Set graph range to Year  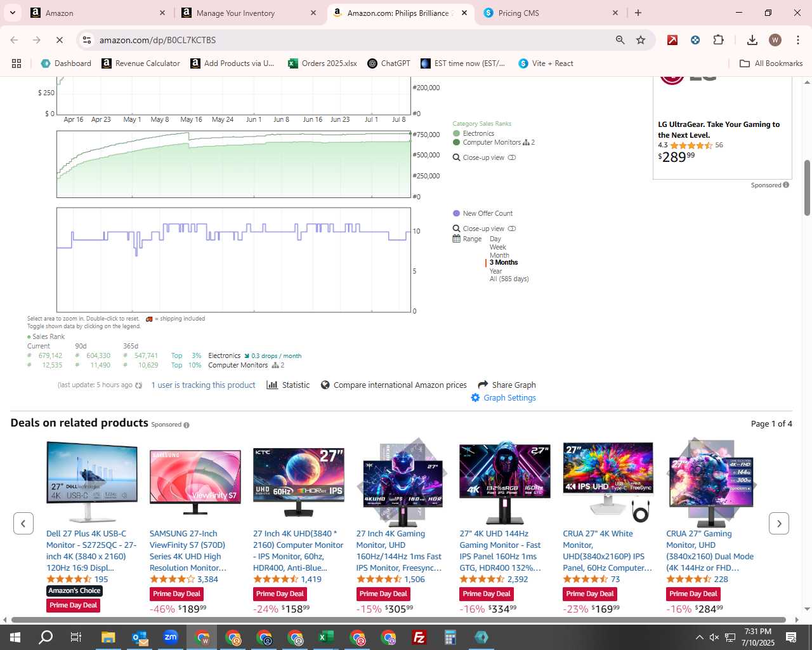(495, 271)
